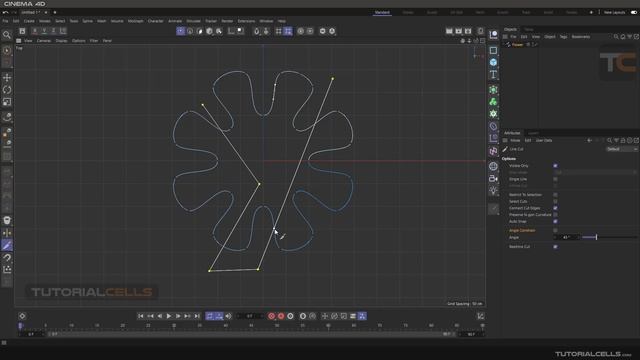
Task: Toggle the Restrict To Selection checkbox
Action: coord(555,195)
